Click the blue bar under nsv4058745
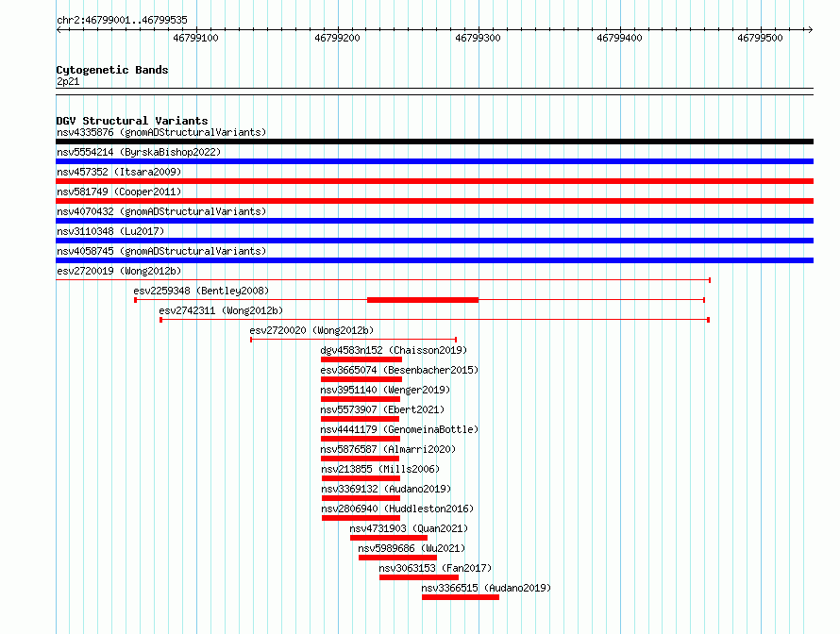 pyautogui.click(x=434, y=260)
